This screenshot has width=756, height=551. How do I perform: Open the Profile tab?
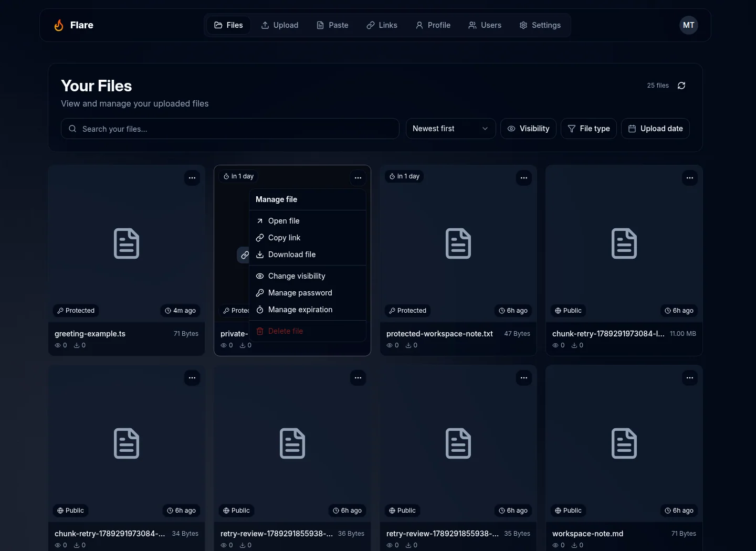click(433, 25)
